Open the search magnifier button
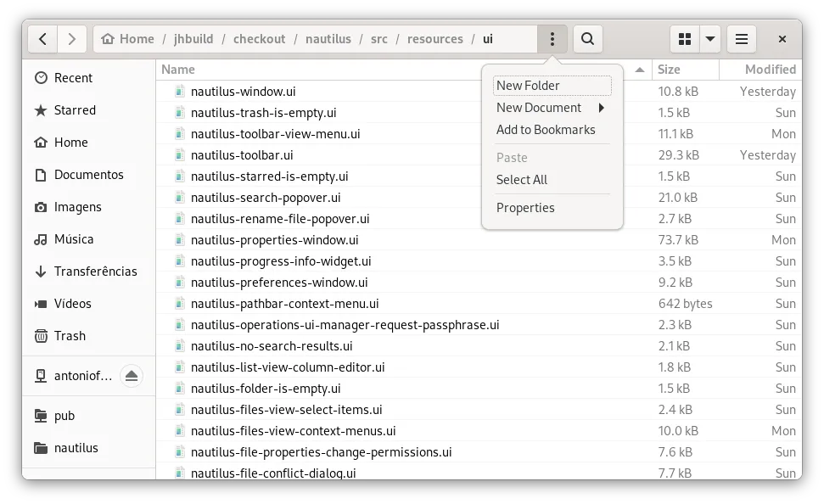Screen dimensions: 824x504 pyautogui.click(x=587, y=39)
